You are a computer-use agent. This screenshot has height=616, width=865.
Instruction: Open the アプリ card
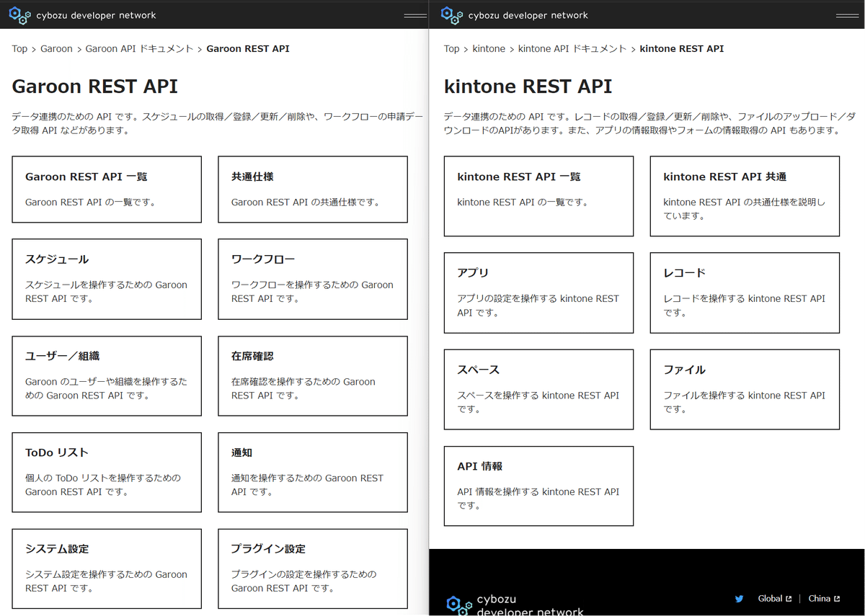click(x=539, y=293)
